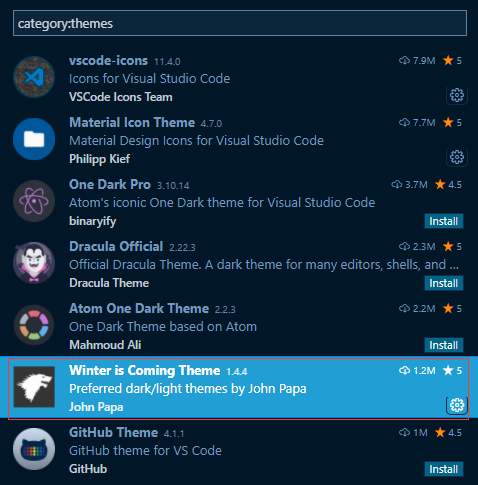The width and height of the screenshot is (478, 485).
Task: Install the GitHub Theme extension
Action: [444, 469]
